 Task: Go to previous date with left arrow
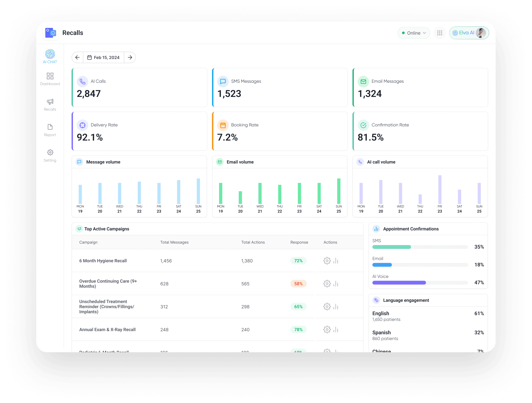(77, 57)
